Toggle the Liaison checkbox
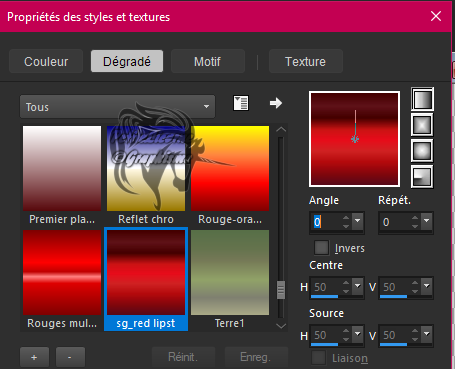This screenshot has width=455, height=369. click(x=319, y=358)
